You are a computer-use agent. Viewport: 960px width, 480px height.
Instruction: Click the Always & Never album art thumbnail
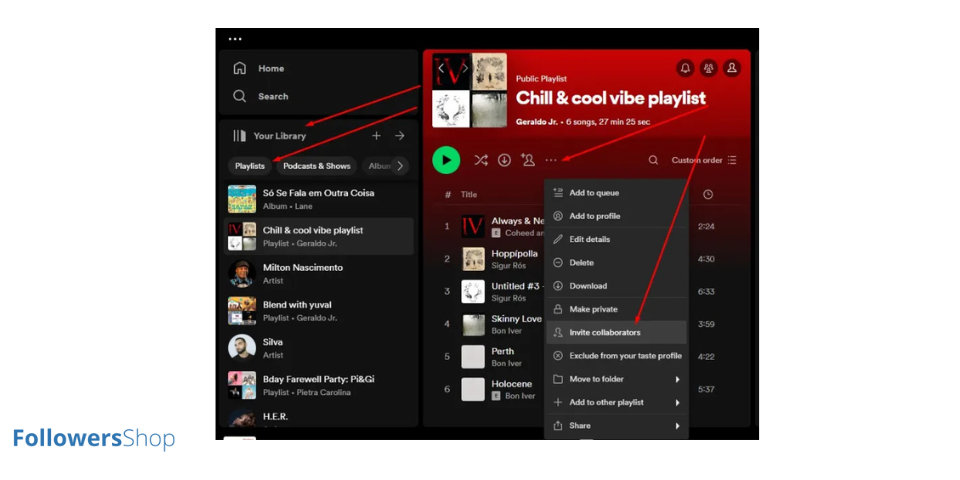click(473, 227)
